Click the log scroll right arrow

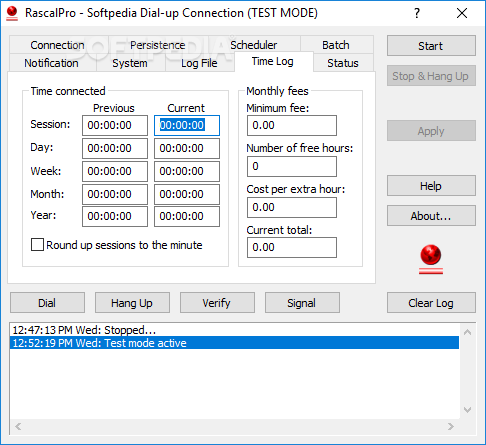(451, 426)
